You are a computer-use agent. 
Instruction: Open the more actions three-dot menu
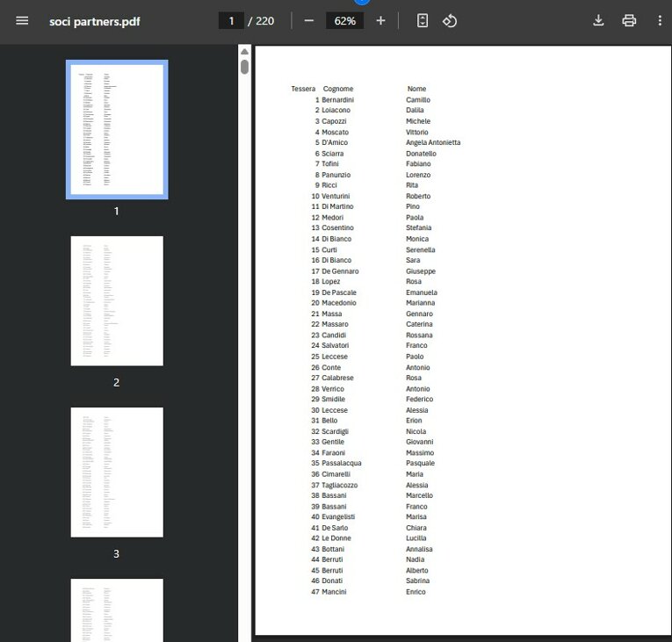click(660, 20)
